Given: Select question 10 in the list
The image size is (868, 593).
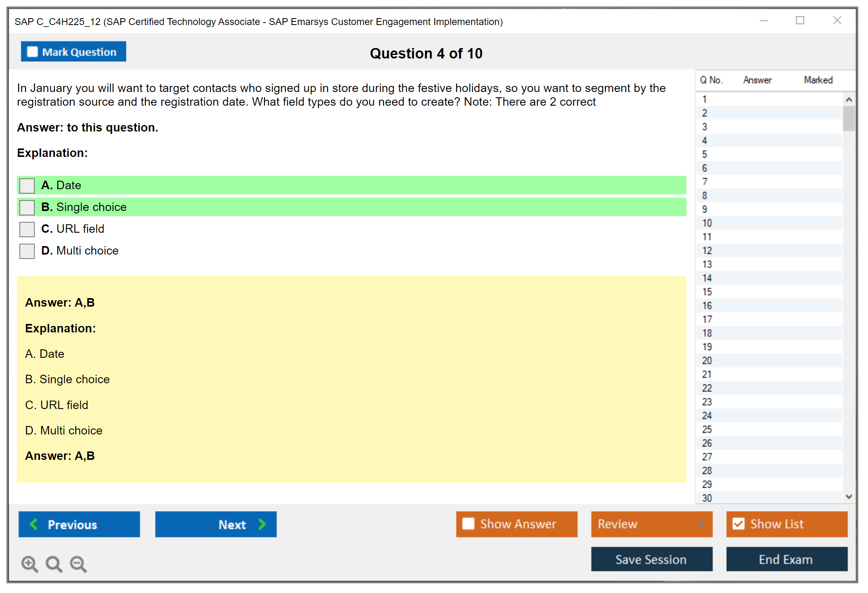Looking at the screenshot, I should point(707,223).
